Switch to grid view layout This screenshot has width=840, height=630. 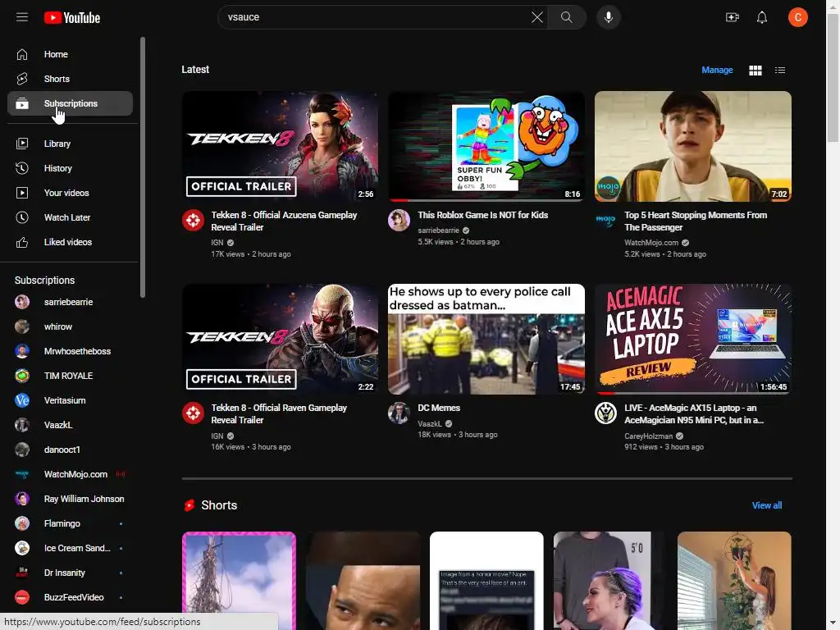click(x=755, y=71)
